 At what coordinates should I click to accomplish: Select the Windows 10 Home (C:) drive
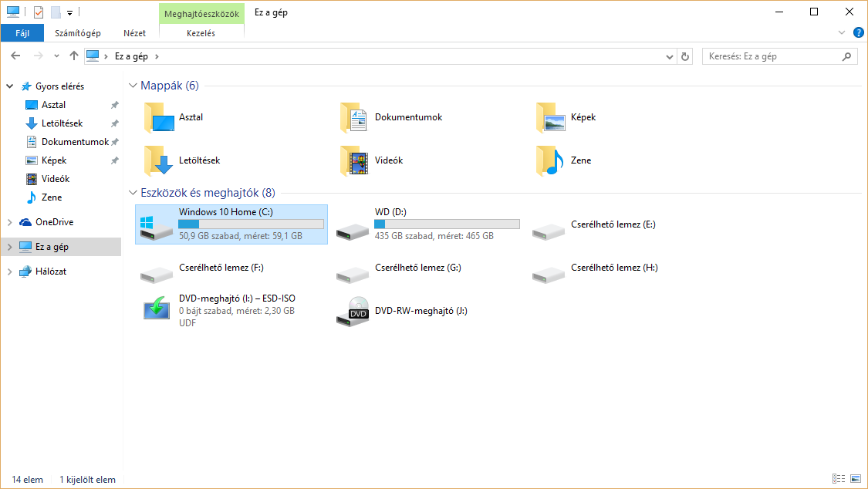tap(231, 224)
